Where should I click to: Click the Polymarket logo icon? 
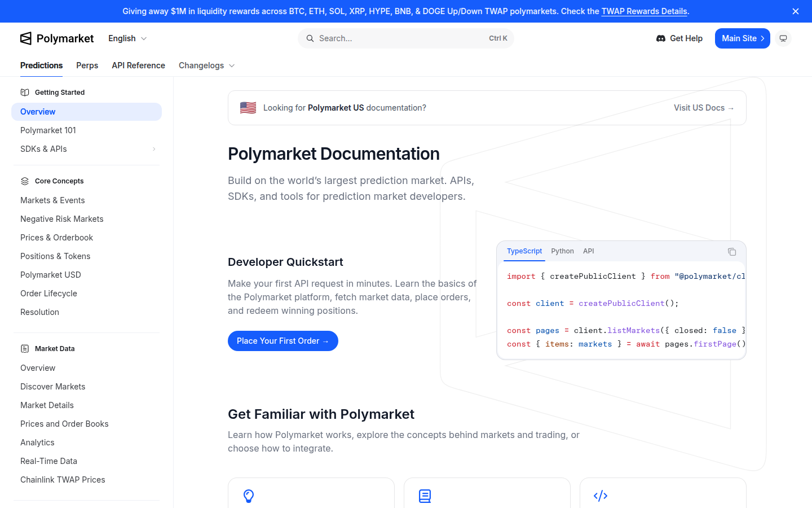pyautogui.click(x=26, y=38)
